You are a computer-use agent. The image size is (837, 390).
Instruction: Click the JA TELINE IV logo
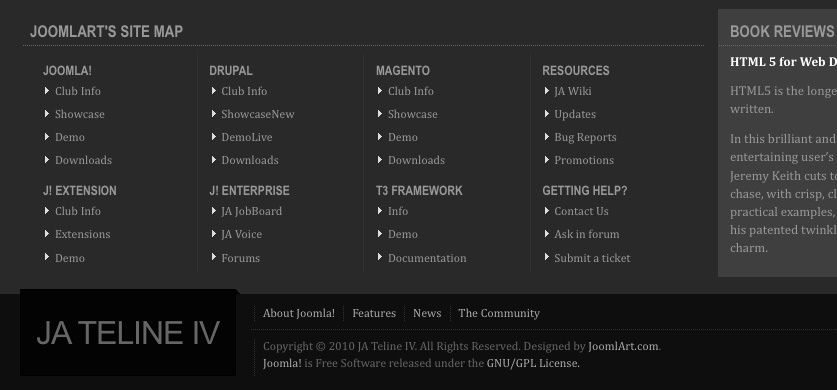(128, 333)
